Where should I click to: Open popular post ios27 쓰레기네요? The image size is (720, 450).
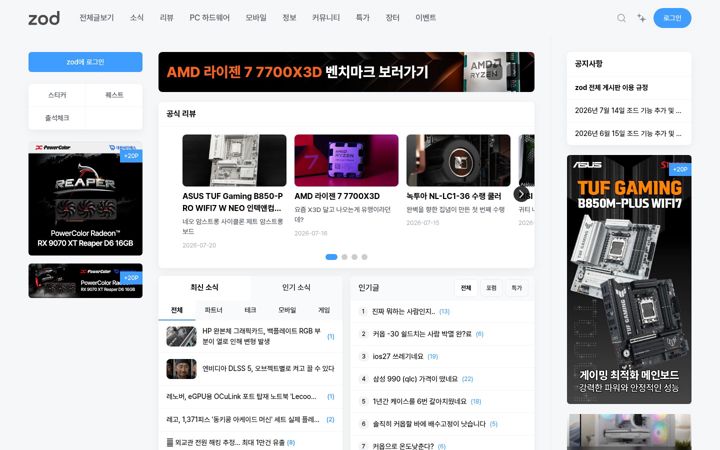pyautogui.click(x=398, y=356)
